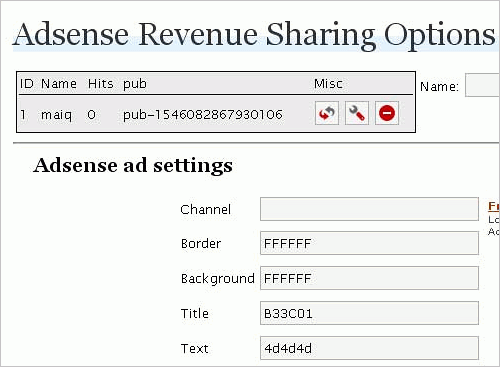Click the Adsense Revenue Sharing Options title
500x367 pixels.
point(254,35)
